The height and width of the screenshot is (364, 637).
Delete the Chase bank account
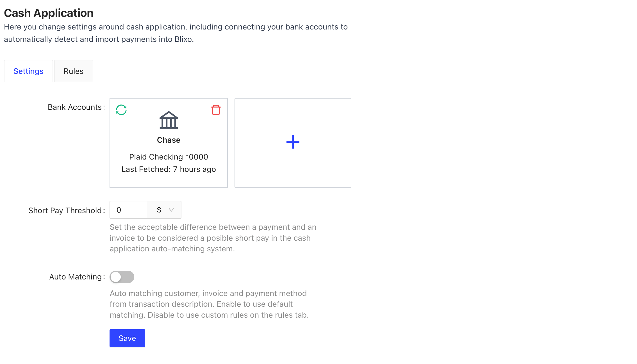[x=216, y=110]
